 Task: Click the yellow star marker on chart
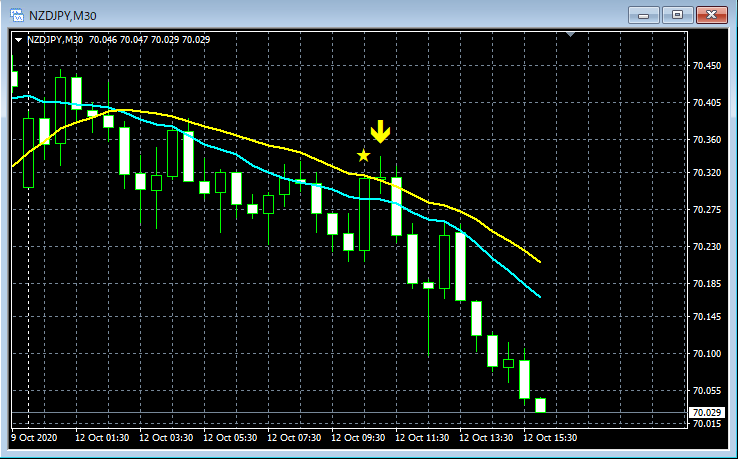point(363,155)
